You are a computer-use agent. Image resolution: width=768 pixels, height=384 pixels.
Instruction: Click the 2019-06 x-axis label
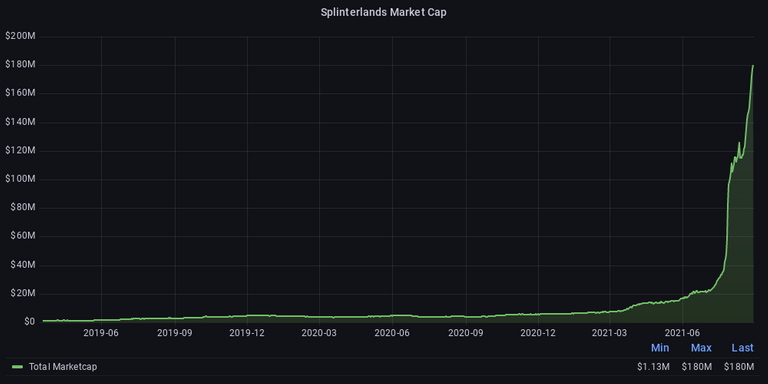tap(101, 333)
